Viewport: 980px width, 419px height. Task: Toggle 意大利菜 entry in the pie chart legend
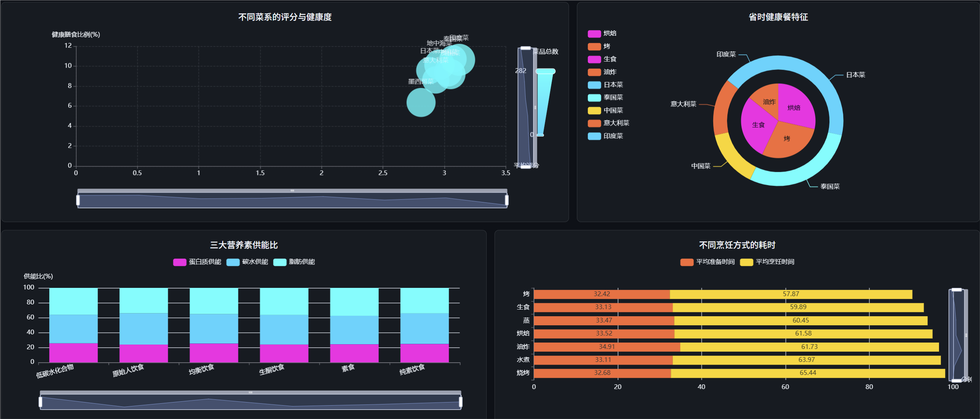[x=608, y=123]
